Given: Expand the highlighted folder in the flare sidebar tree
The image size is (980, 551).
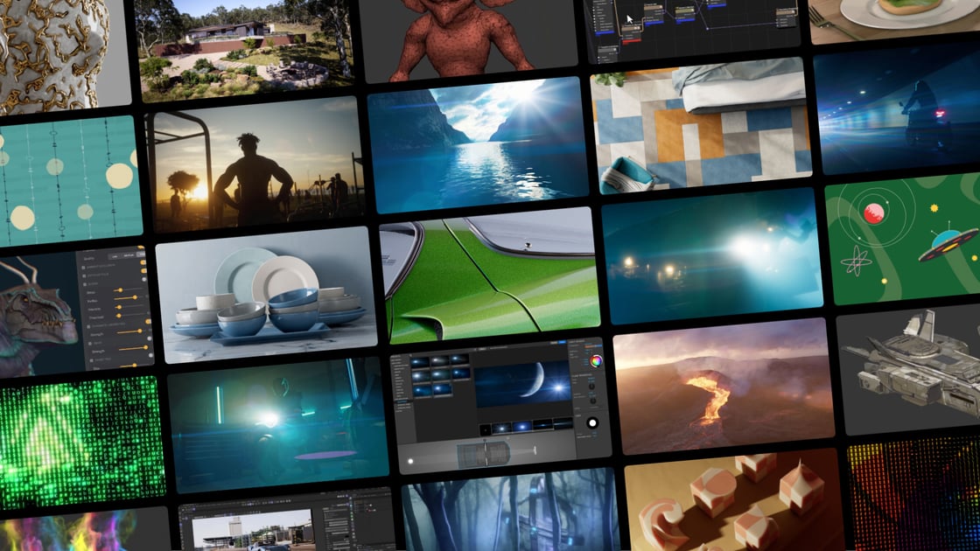Looking at the screenshot, I should (402, 401).
